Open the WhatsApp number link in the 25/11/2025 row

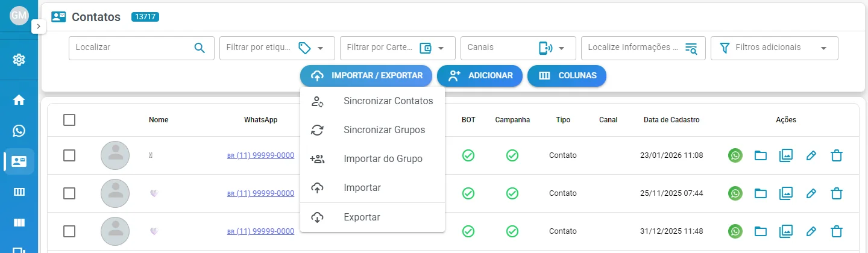tap(260, 193)
